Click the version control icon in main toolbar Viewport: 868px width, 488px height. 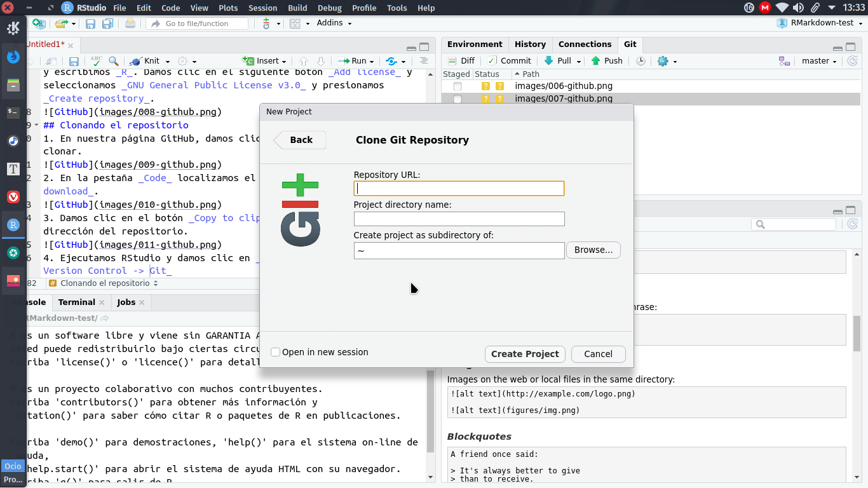tap(266, 24)
